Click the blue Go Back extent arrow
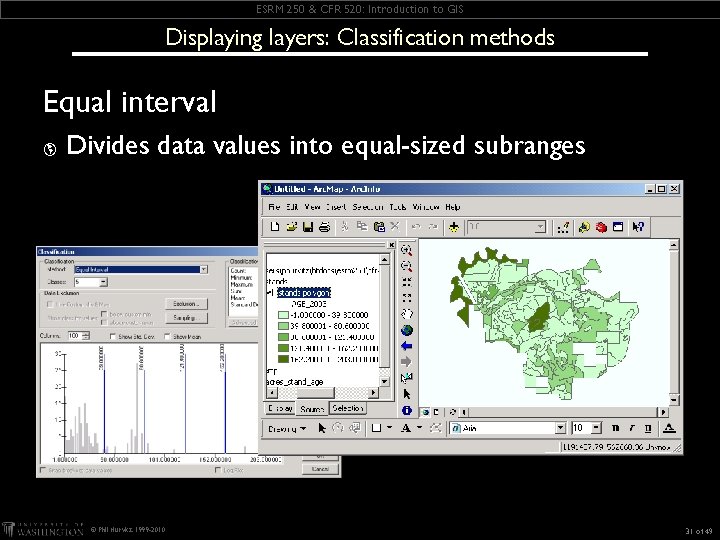 [x=406, y=346]
